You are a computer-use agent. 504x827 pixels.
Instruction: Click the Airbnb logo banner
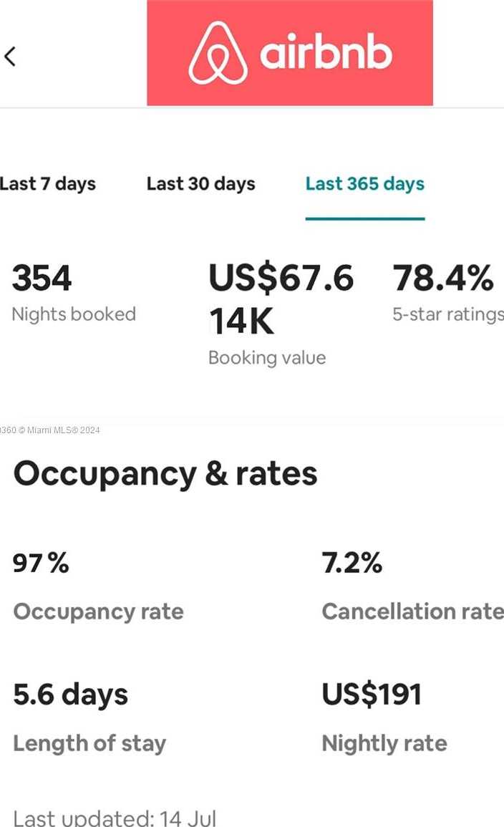289,53
